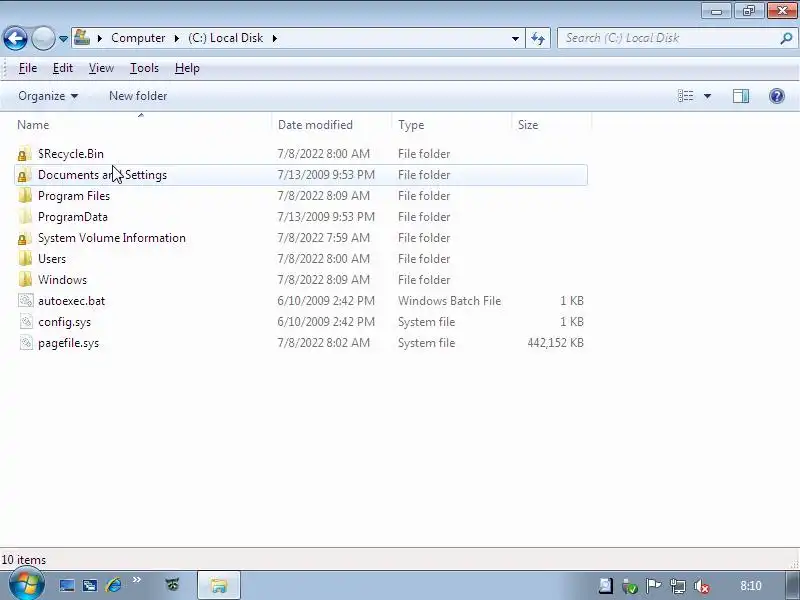
Task: Click the autoexec.bat file name
Action: 71,301
